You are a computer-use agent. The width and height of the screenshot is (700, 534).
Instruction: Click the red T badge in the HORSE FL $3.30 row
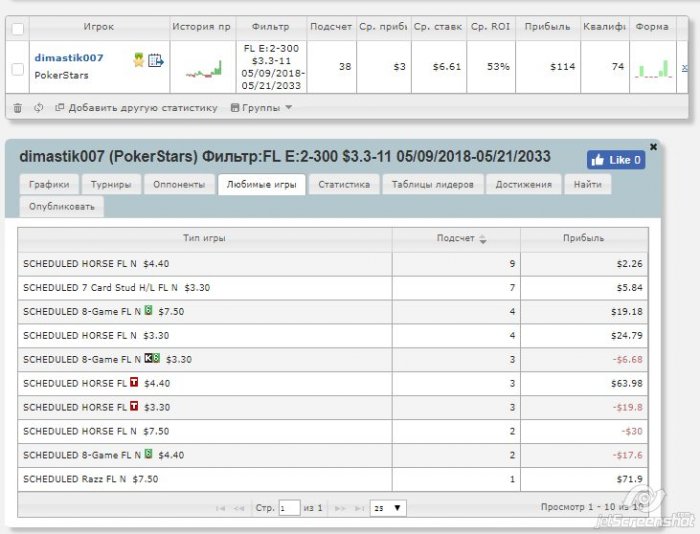[x=134, y=406]
